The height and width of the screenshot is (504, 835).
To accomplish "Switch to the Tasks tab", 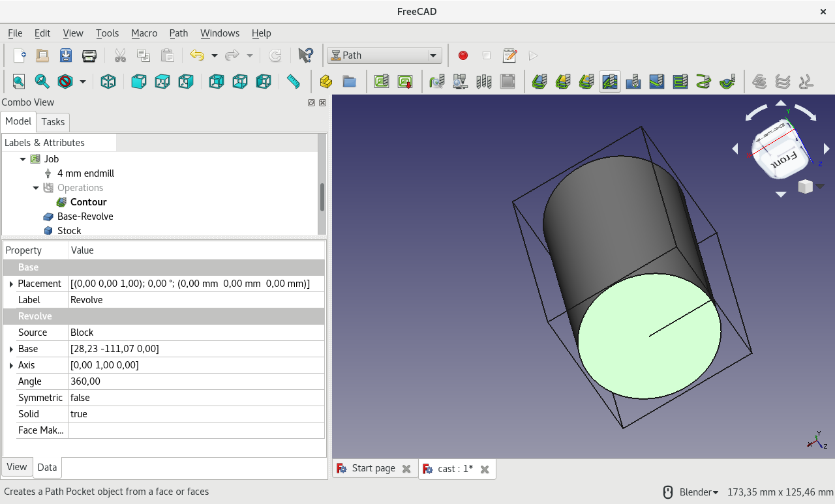I will click(x=53, y=122).
